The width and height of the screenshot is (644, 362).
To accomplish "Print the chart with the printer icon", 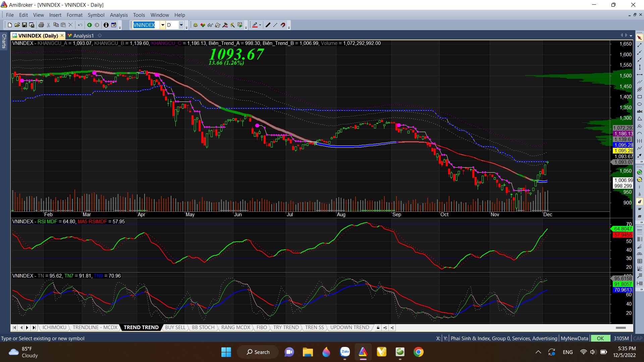I will point(41,25).
